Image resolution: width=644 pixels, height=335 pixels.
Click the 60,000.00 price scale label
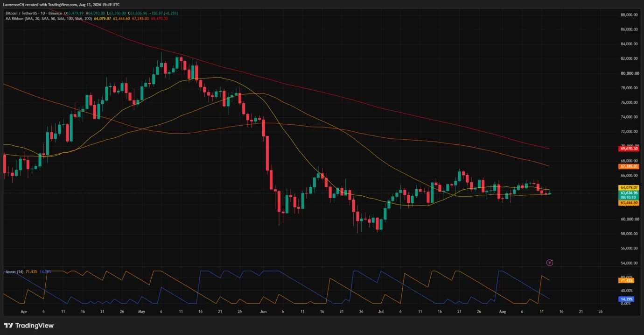pyautogui.click(x=629, y=219)
